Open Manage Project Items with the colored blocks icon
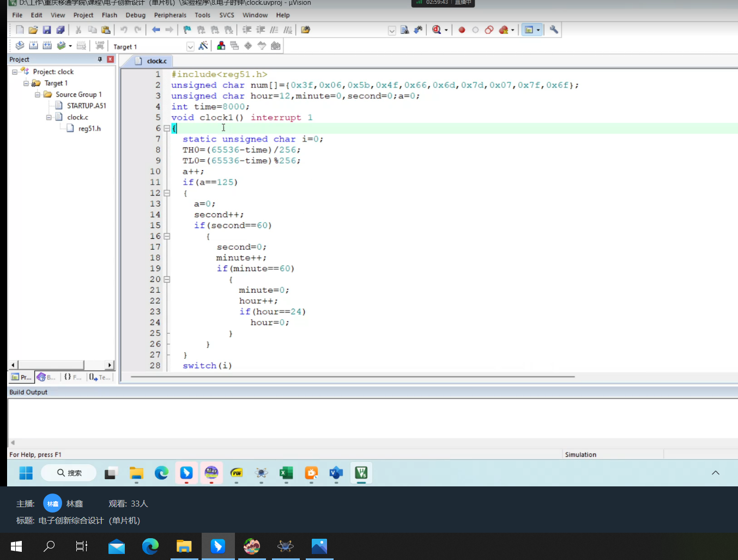 (x=221, y=46)
